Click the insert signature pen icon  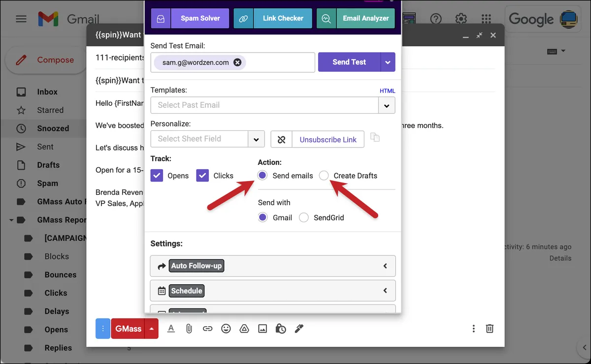pyautogui.click(x=299, y=329)
